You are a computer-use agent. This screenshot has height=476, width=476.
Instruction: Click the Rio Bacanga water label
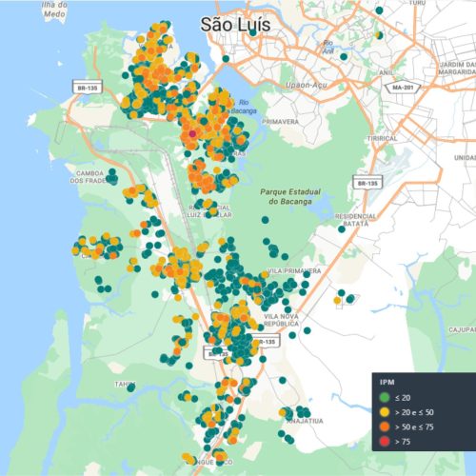tap(244, 107)
